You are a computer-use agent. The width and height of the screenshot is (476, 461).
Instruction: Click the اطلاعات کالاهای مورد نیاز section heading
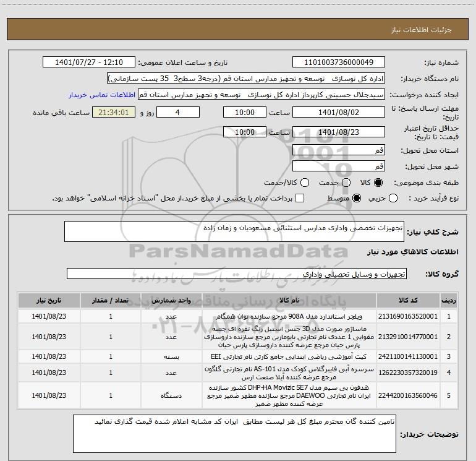coord(413,252)
